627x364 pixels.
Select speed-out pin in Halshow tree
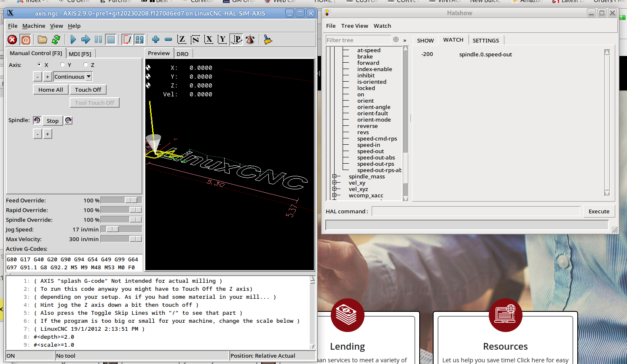coord(370,151)
